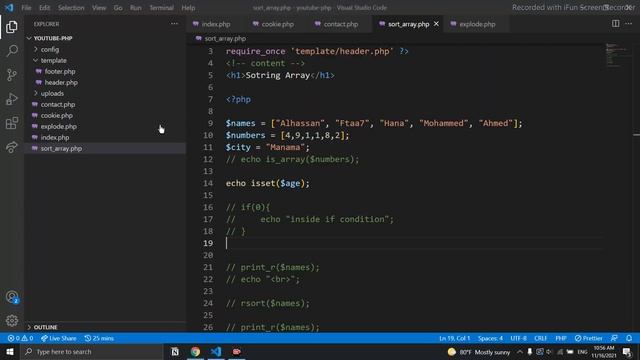640x360 pixels.
Task: Open the Terminal menu
Action: [161, 8]
